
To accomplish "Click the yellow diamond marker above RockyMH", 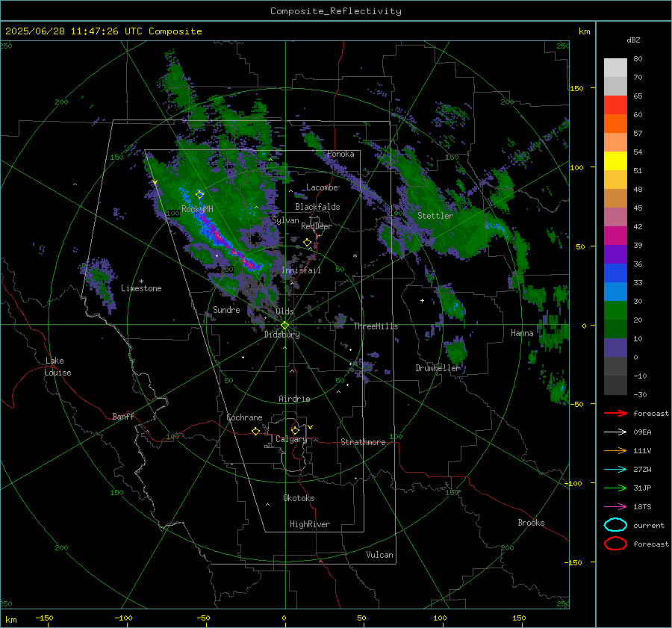I will (199, 195).
